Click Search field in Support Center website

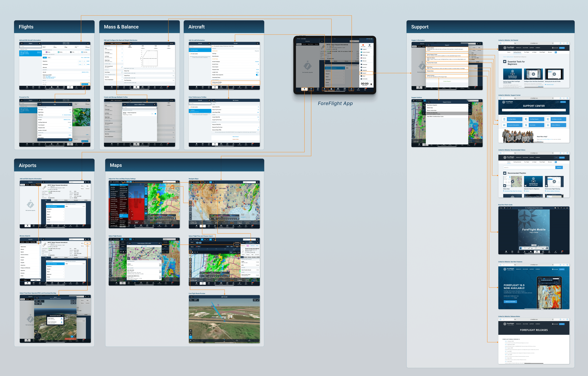[x=534, y=110]
